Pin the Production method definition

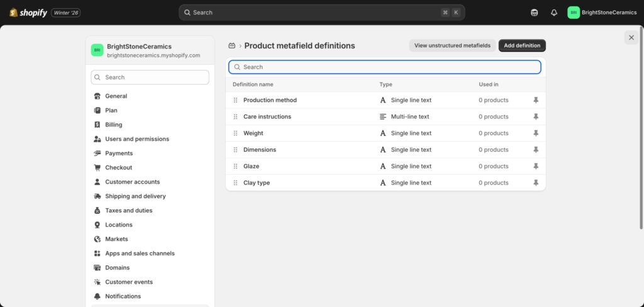click(536, 100)
